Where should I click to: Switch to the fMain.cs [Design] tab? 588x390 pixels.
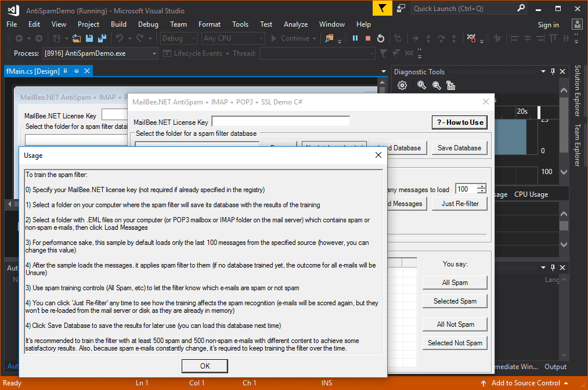point(33,71)
